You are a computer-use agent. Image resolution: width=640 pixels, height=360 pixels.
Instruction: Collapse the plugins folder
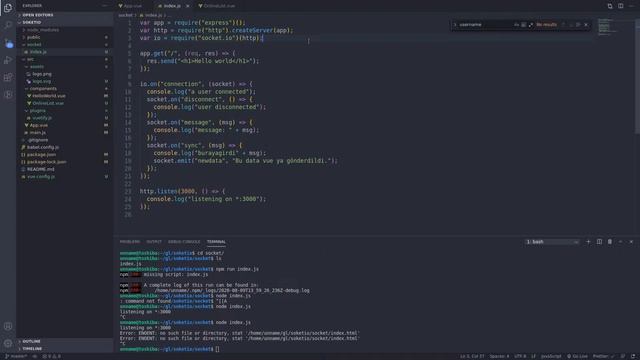click(x=64, y=111)
